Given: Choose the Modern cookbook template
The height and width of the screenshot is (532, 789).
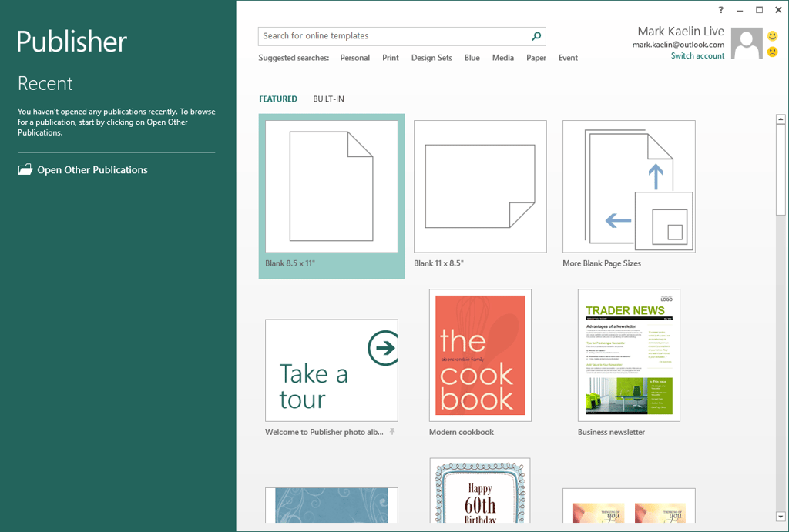Looking at the screenshot, I should [x=480, y=355].
